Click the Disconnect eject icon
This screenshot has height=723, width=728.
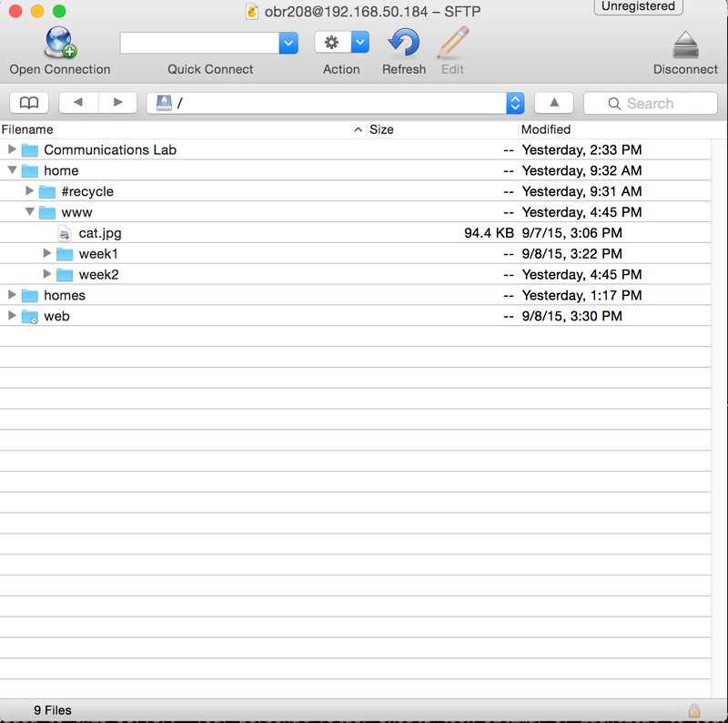[x=685, y=45]
